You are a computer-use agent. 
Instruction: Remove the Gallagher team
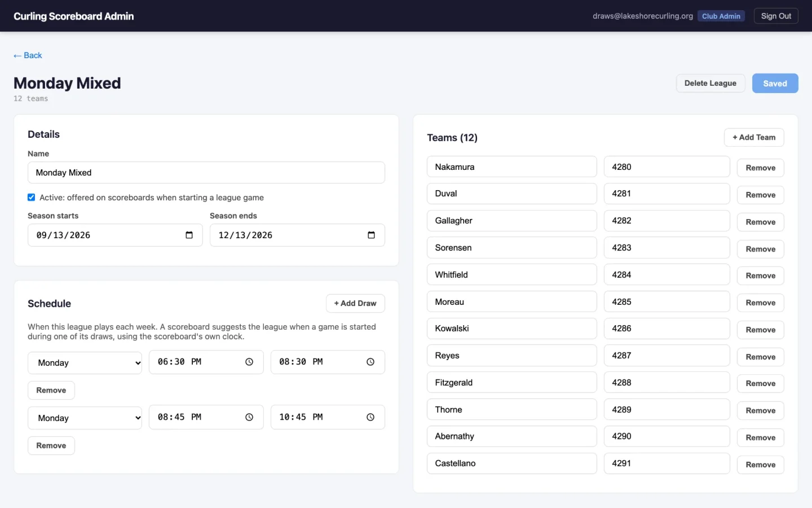[760, 222]
